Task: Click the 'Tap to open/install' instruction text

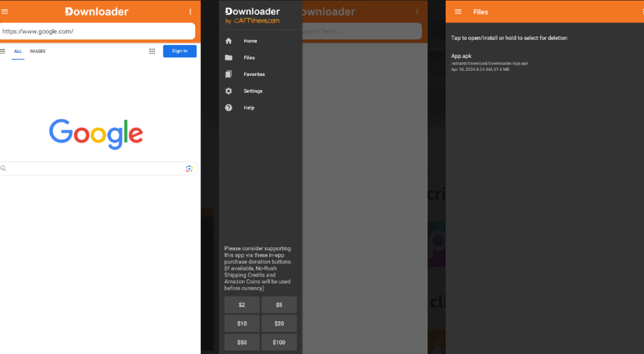Action: tap(509, 38)
